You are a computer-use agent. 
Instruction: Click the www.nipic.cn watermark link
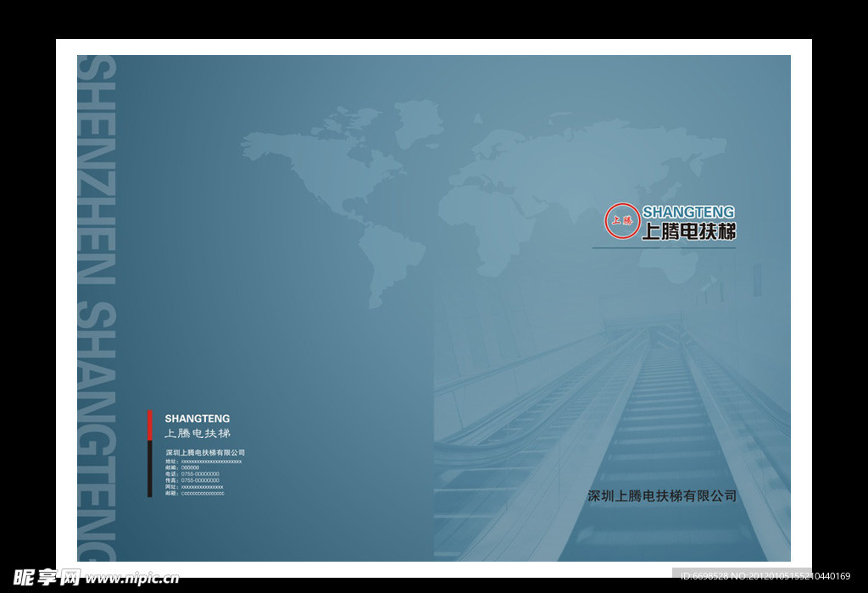(132, 579)
